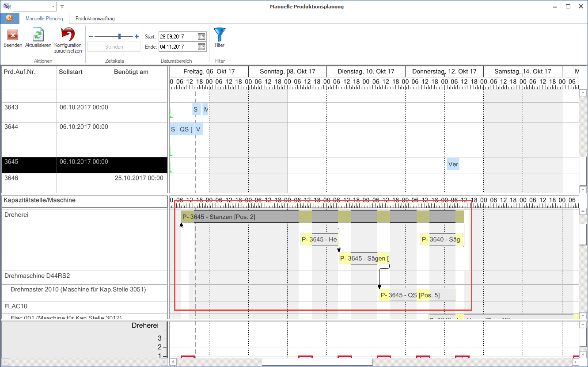Click the S bar in row 3643
The width and height of the screenshot is (588, 367).
[196, 109]
